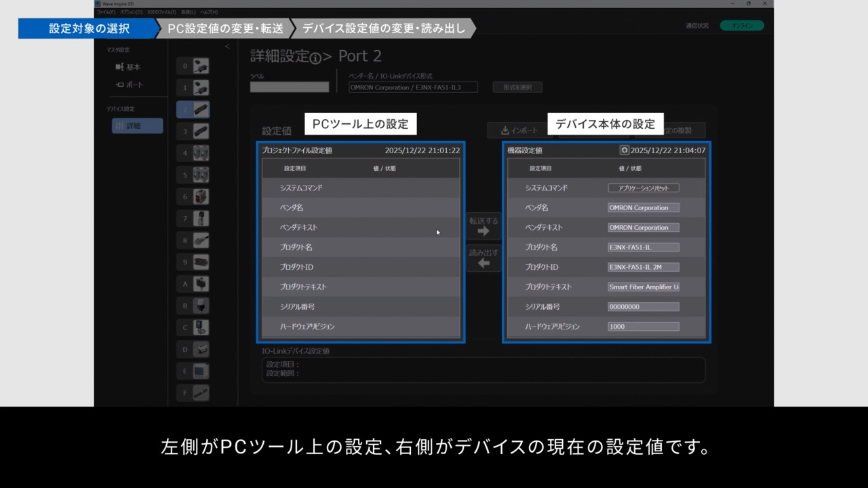This screenshot has height=488, width=868.
Task: Click the ラベル input field
Action: [x=289, y=87]
